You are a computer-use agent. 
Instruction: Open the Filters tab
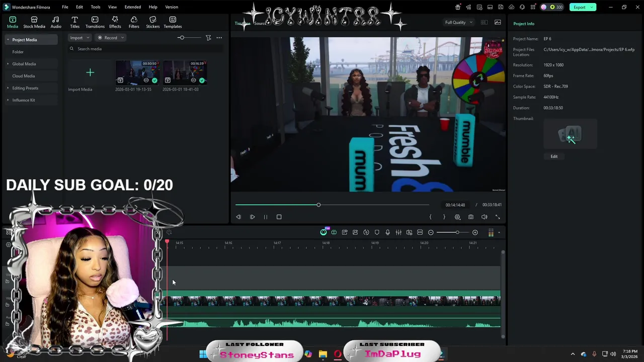pos(134,22)
